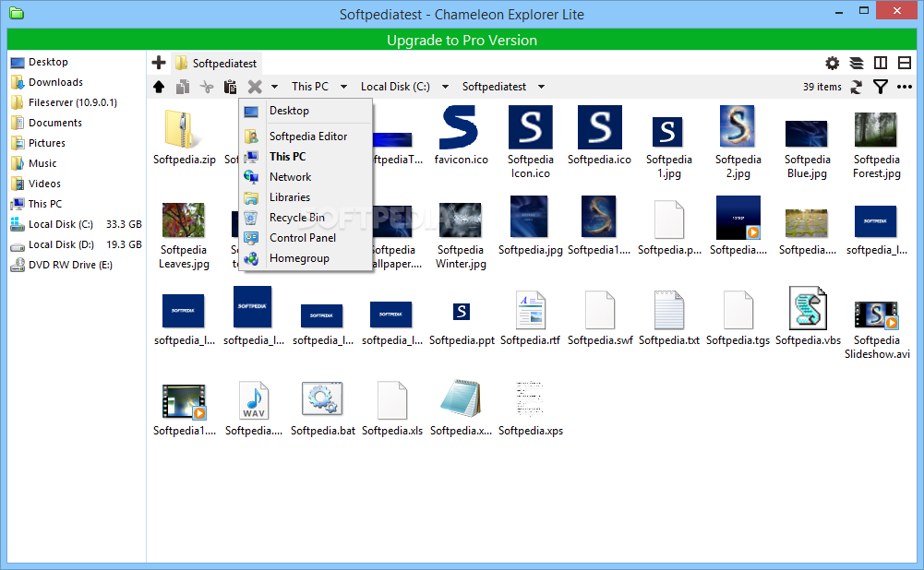The width and height of the screenshot is (924, 570).
Task: Select Softpedia.xls file
Action: 392,409
